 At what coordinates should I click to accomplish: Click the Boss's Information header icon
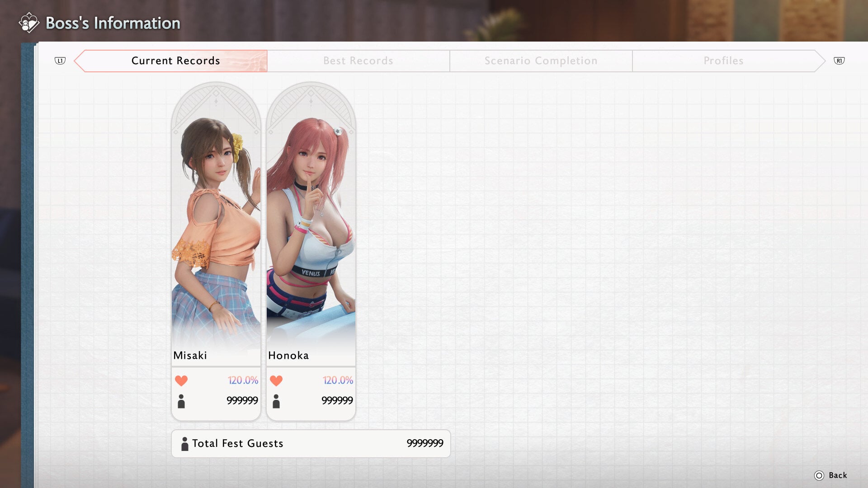(x=29, y=23)
